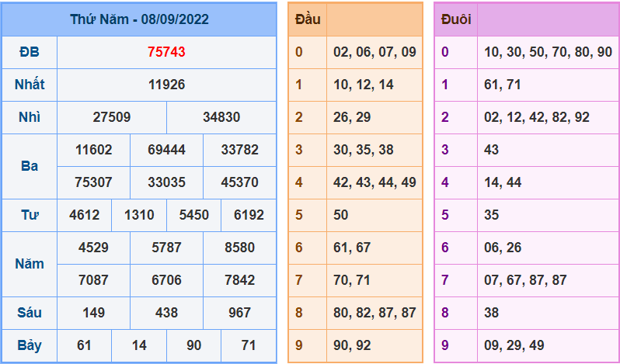Click the 'Đuôi' column header

[x=456, y=19]
